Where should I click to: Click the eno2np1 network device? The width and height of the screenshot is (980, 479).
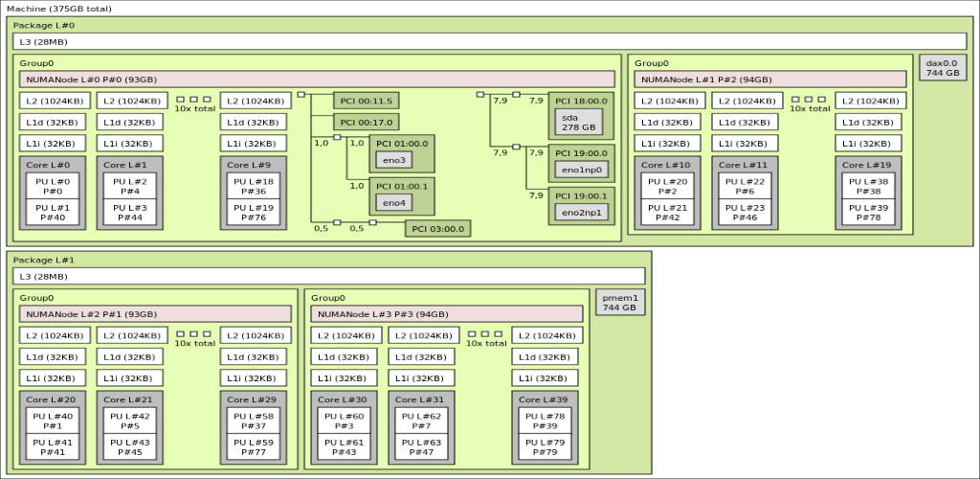[581, 212]
